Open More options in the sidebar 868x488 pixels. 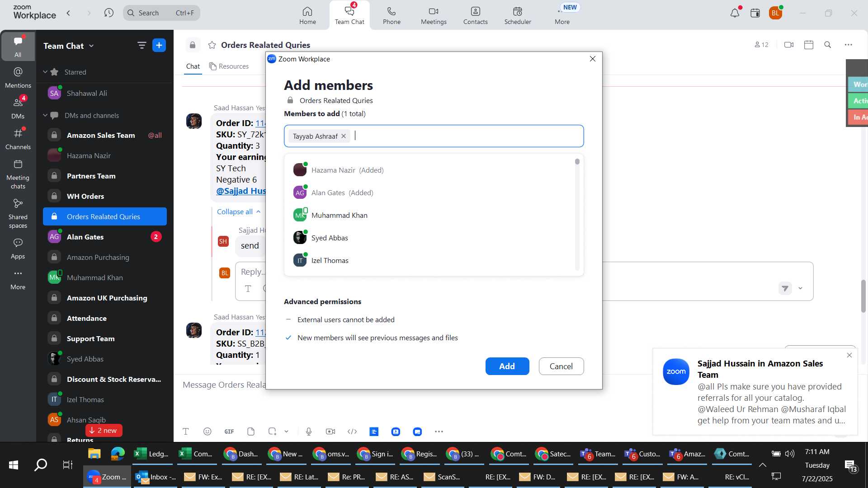[x=18, y=279]
